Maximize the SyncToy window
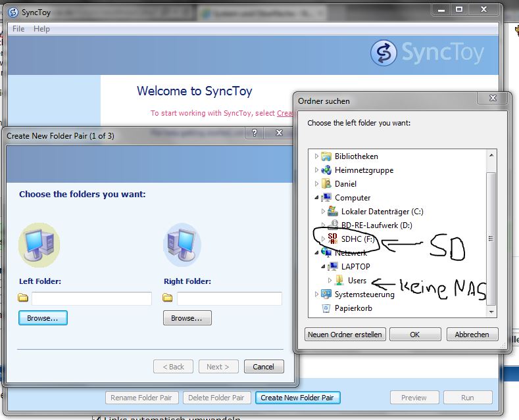The image size is (519, 420). (459, 10)
